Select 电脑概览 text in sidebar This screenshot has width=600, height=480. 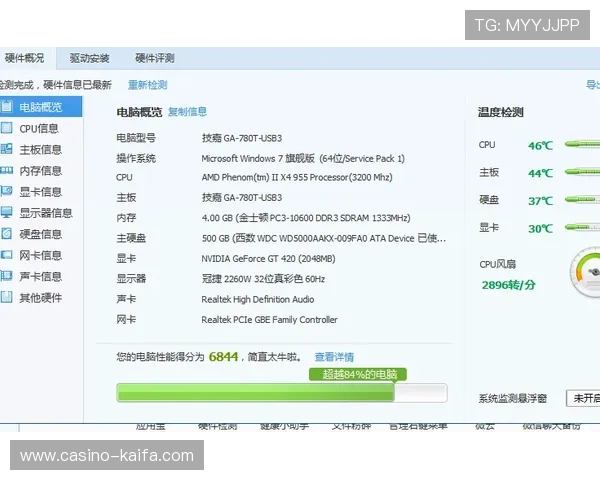pos(41,107)
